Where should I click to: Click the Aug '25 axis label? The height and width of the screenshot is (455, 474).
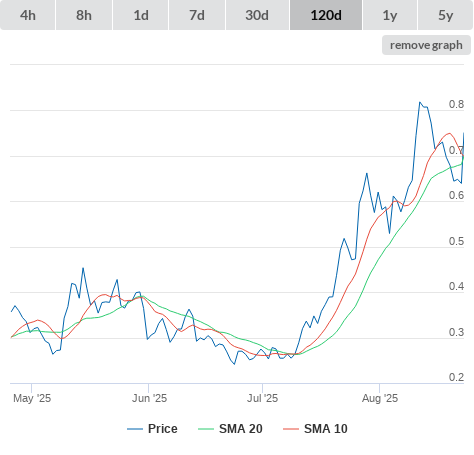click(x=380, y=398)
